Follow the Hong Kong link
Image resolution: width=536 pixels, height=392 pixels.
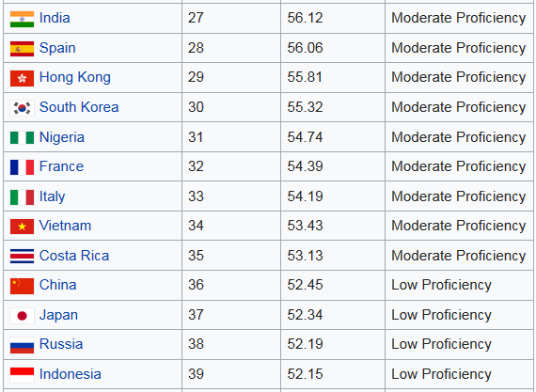point(75,77)
